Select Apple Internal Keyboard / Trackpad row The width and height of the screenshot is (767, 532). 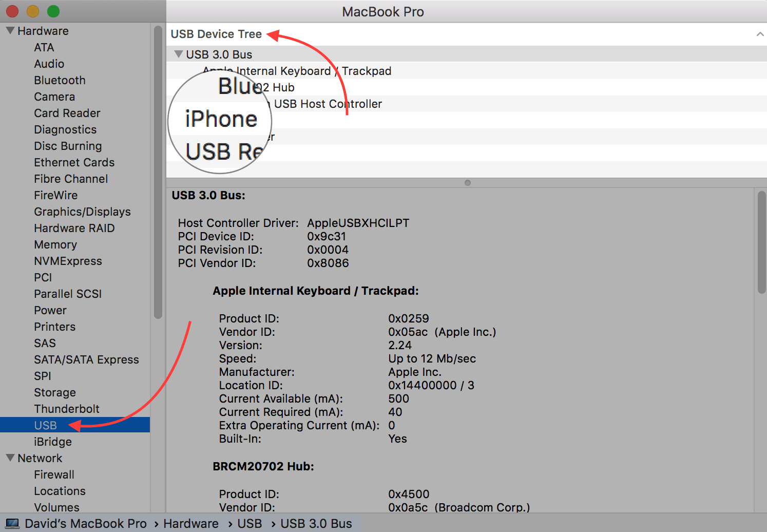coord(467,71)
